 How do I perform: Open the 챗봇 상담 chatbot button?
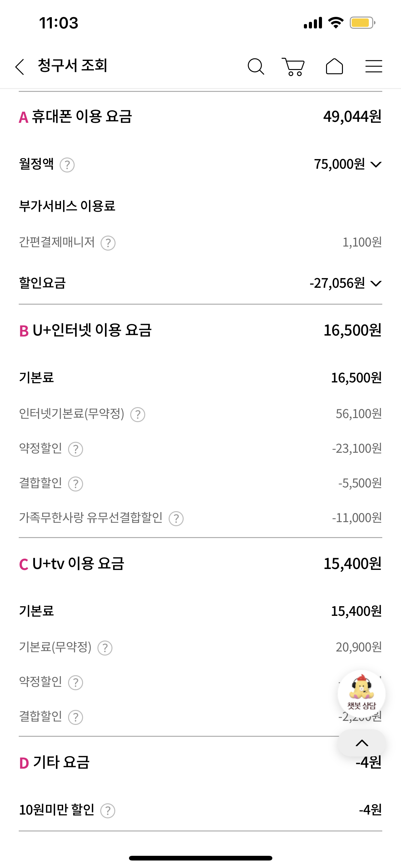pyautogui.click(x=362, y=693)
